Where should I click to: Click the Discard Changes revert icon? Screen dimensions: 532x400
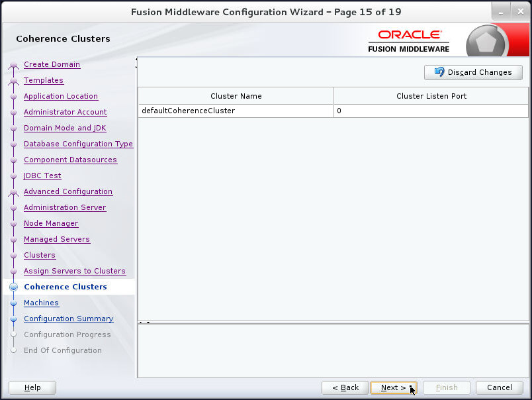point(438,72)
